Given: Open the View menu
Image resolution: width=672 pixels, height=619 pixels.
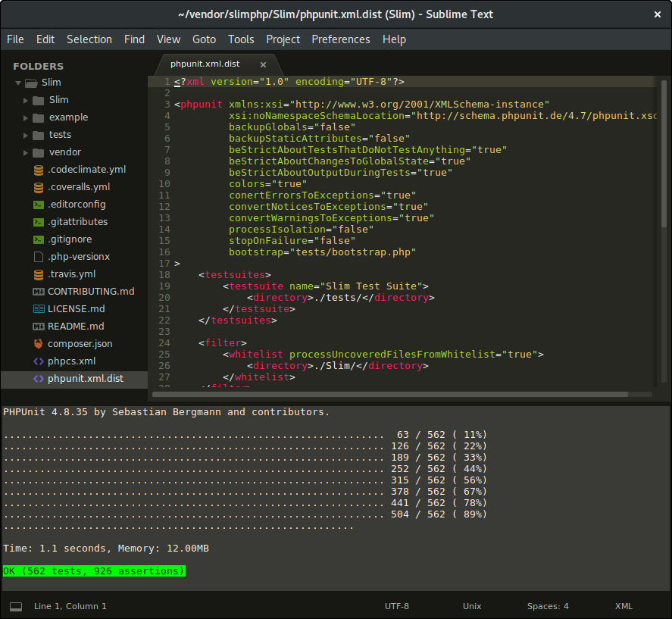Looking at the screenshot, I should pos(168,39).
